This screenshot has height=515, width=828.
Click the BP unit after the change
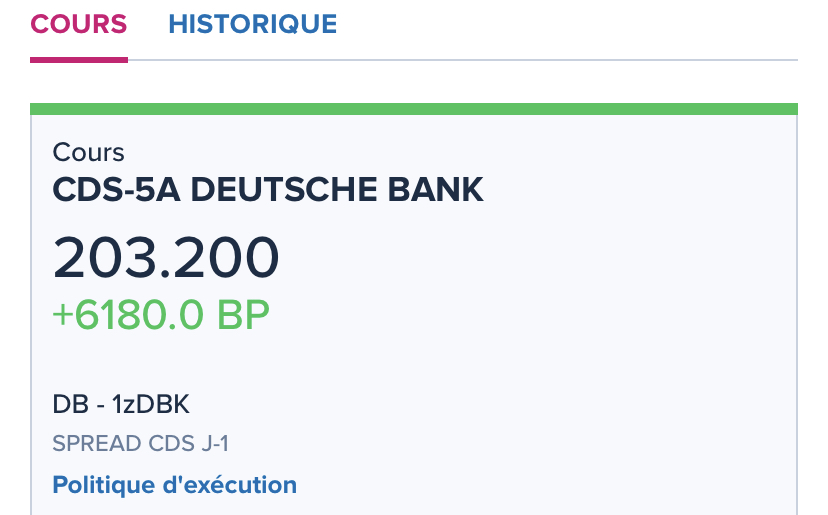tap(243, 315)
